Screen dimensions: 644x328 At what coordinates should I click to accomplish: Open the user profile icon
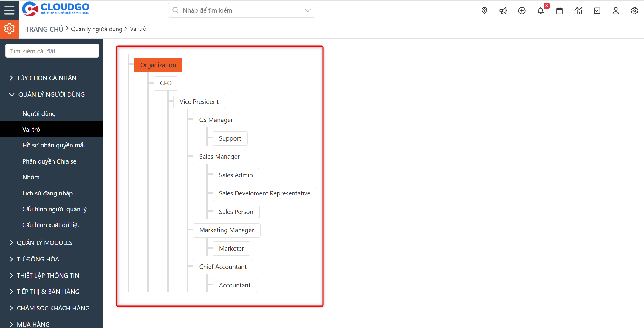(616, 11)
